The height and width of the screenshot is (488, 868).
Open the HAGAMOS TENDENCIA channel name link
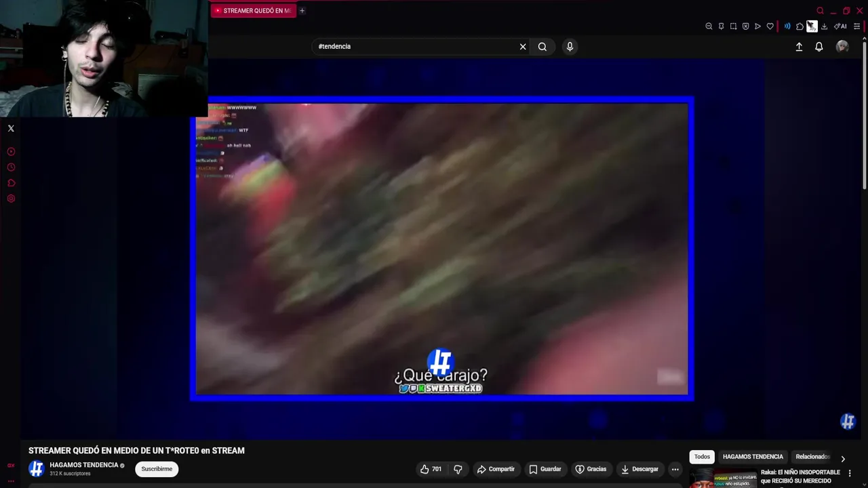pyautogui.click(x=83, y=465)
